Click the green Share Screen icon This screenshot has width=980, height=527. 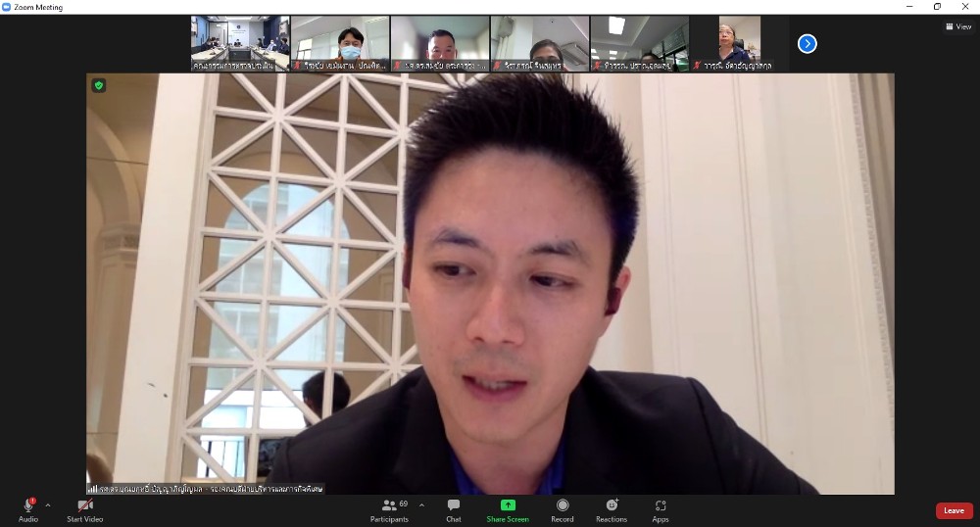pyautogui.click(x=508, y=505)
